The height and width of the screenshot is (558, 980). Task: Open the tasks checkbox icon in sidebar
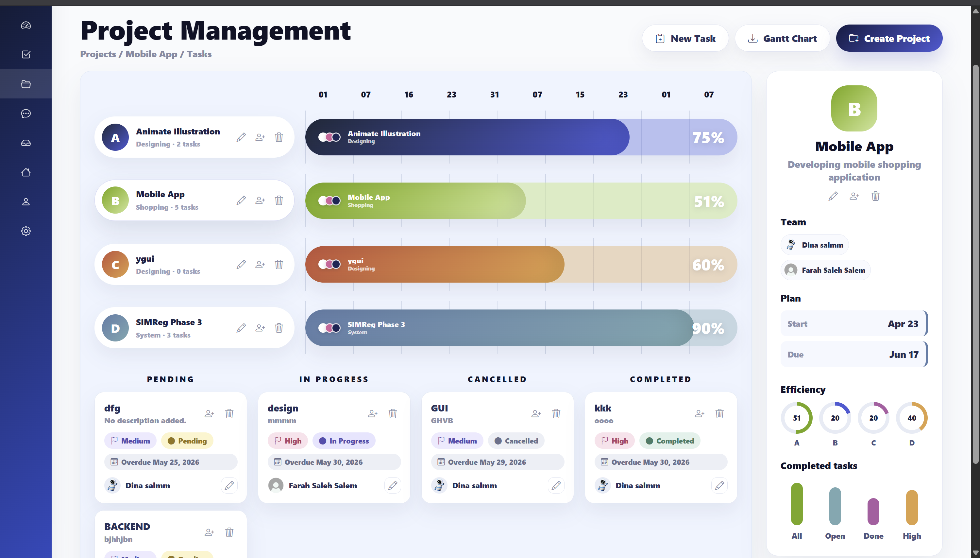coord(25,54)
